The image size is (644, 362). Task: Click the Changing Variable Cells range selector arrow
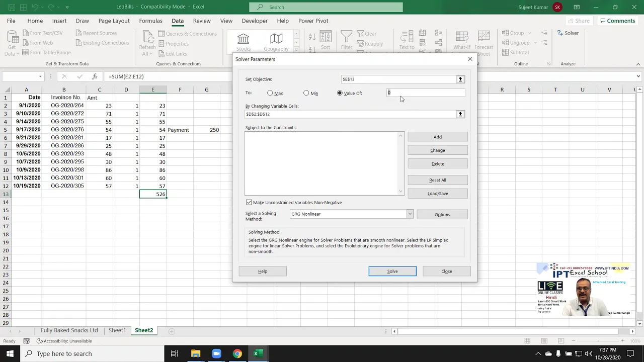click(460, 114)
